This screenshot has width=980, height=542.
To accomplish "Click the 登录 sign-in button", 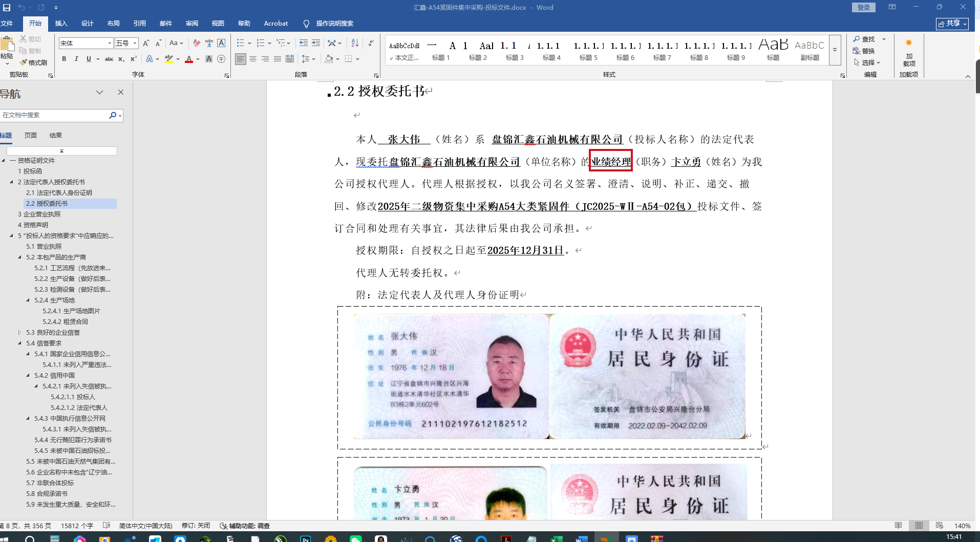I will click(x=864, y=7).
